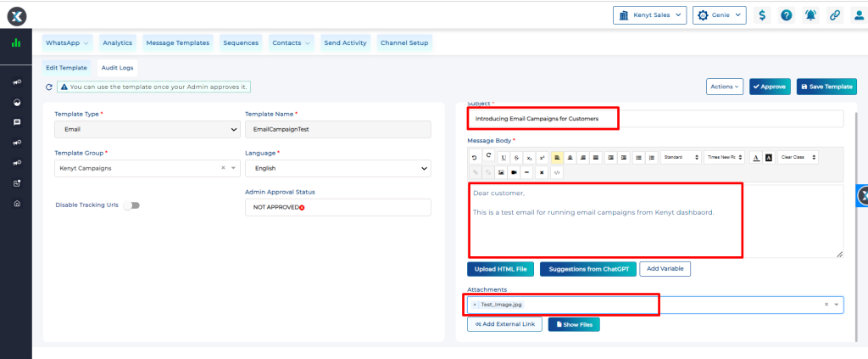Open Channel Setup

pyautogui.click(x=404, y=42)
